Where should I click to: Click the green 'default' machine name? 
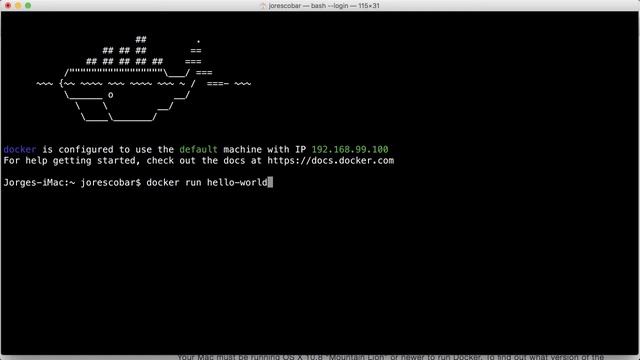point(198,149)
